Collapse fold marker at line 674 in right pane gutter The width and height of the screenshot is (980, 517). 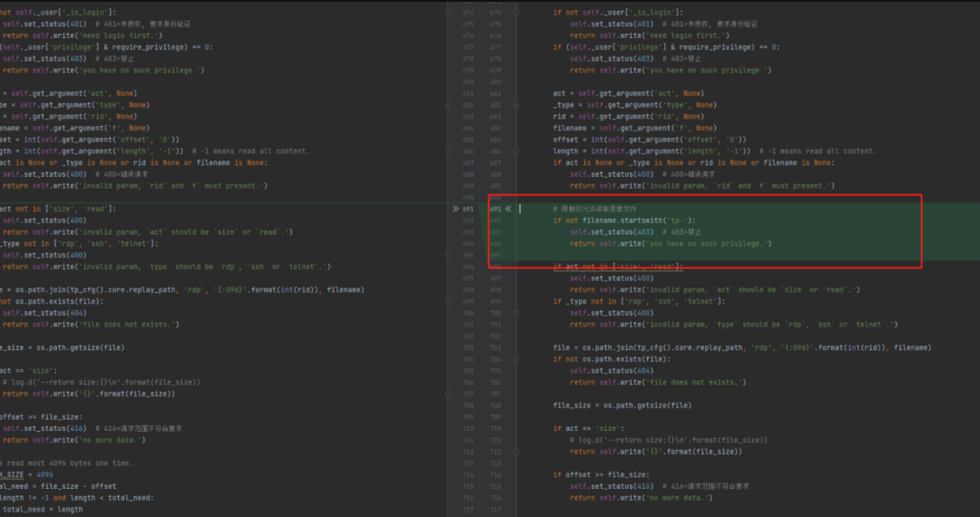click(516, 13)
